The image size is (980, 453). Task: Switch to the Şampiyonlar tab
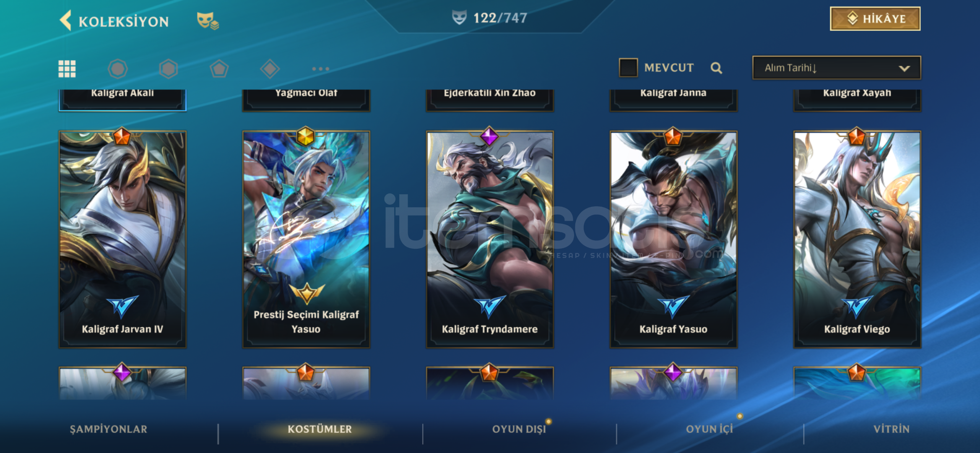(109, 429)
